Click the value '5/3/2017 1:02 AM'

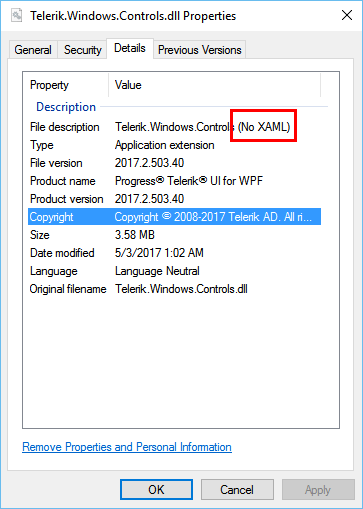pyautogui.click(x=159, y=253)
